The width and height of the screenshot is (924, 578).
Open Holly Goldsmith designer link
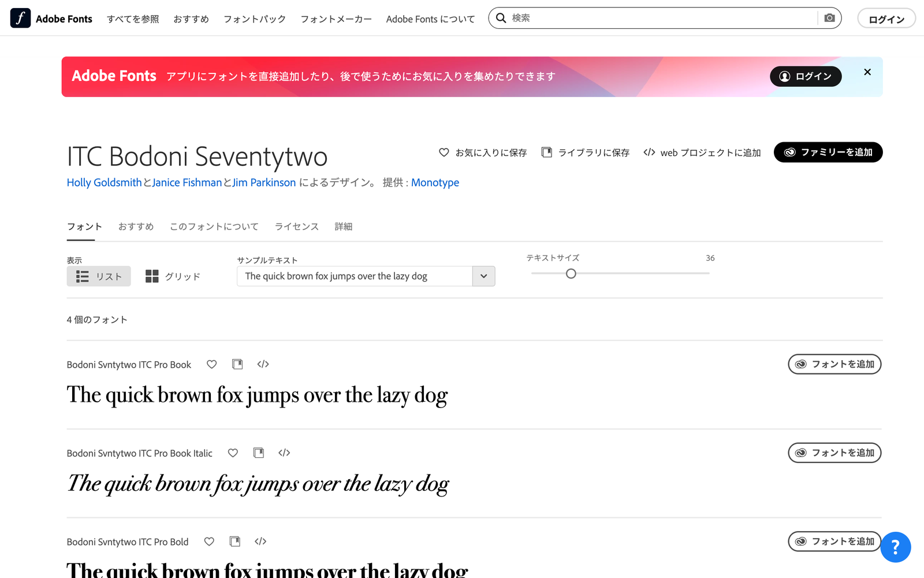(104, 183)
